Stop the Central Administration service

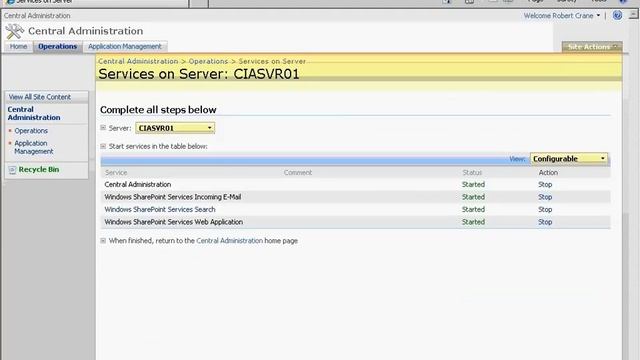coord(545,184)
